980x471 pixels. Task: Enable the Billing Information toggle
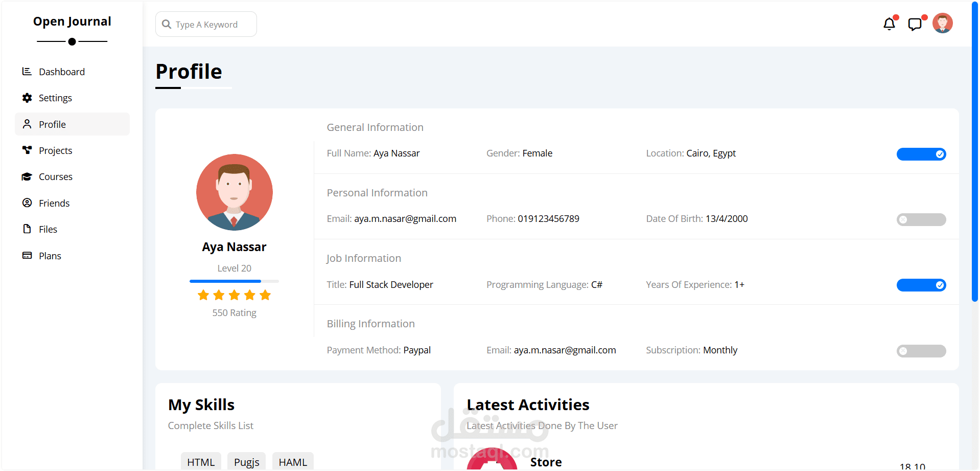[x=921, y=351]
